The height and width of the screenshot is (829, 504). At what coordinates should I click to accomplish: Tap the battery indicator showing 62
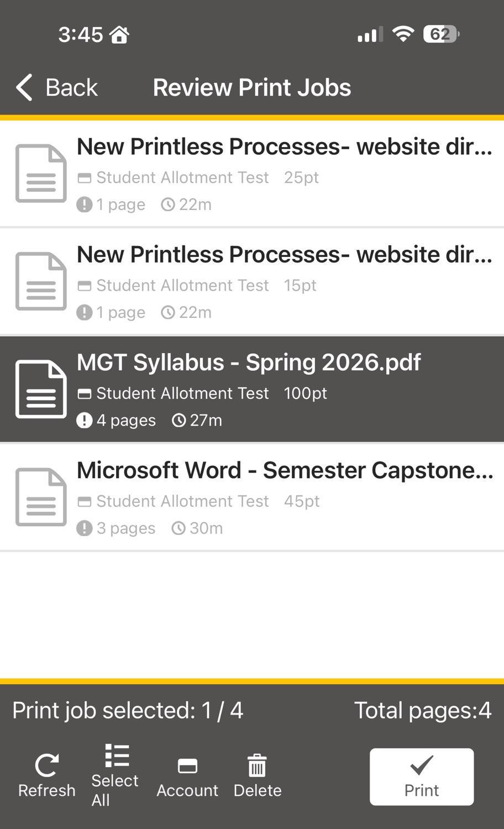[x=439, y=34]
